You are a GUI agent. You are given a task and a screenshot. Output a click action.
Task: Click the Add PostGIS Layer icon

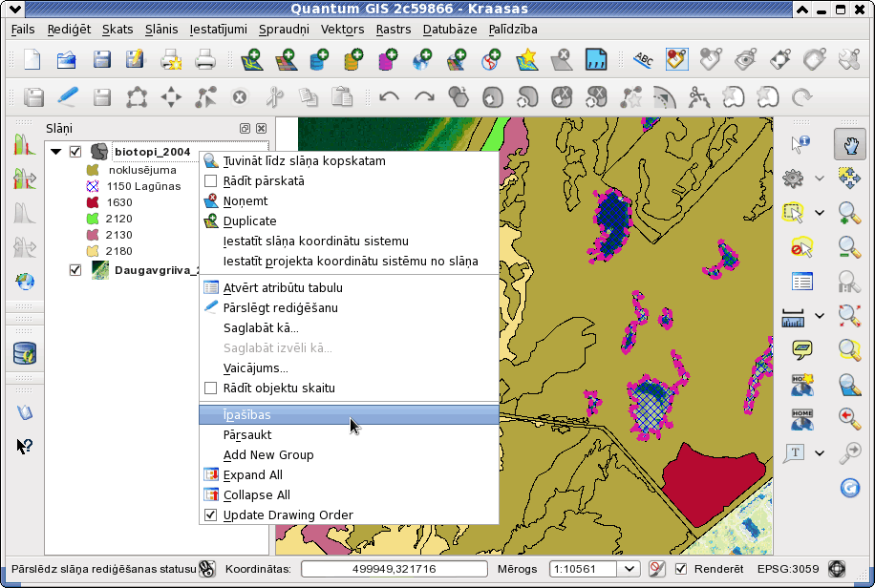coord(319,60)
